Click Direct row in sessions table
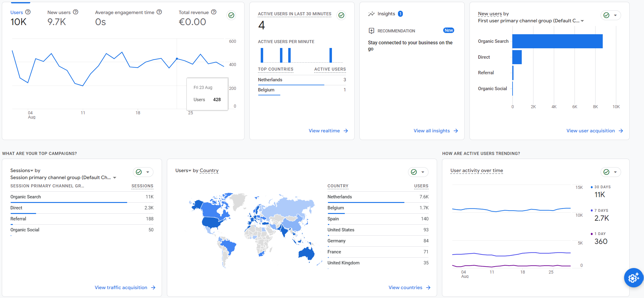The height and width of the screenshot is (298, 644). tap(82, 208)
